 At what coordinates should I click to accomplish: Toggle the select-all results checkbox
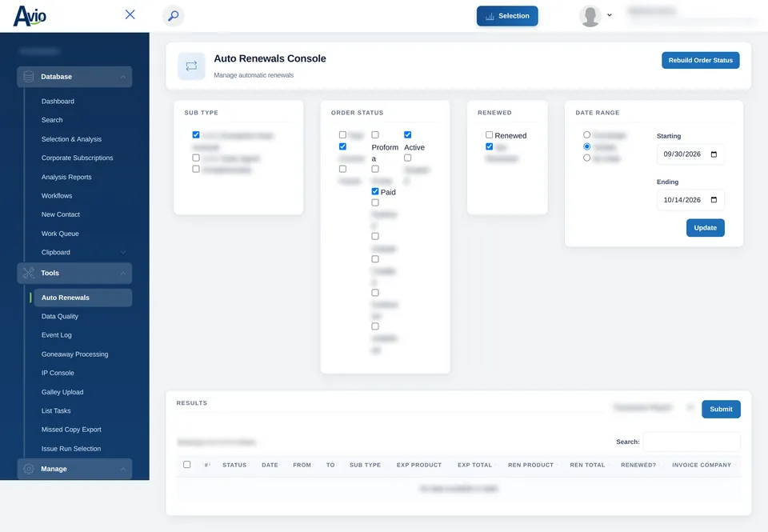point(186,464)
